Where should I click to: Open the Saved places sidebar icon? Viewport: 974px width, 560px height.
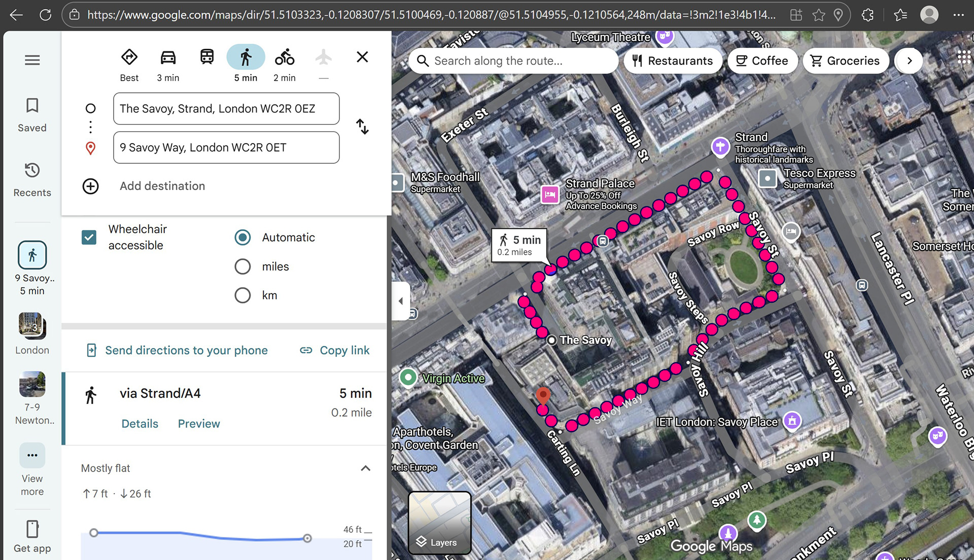click(x=32, y=115)
